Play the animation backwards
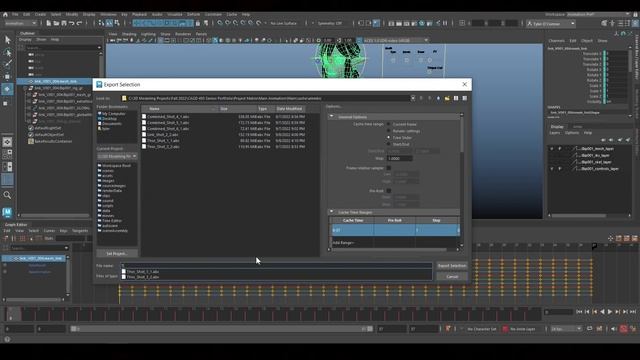Screen dimensions: 640x360 602,312
